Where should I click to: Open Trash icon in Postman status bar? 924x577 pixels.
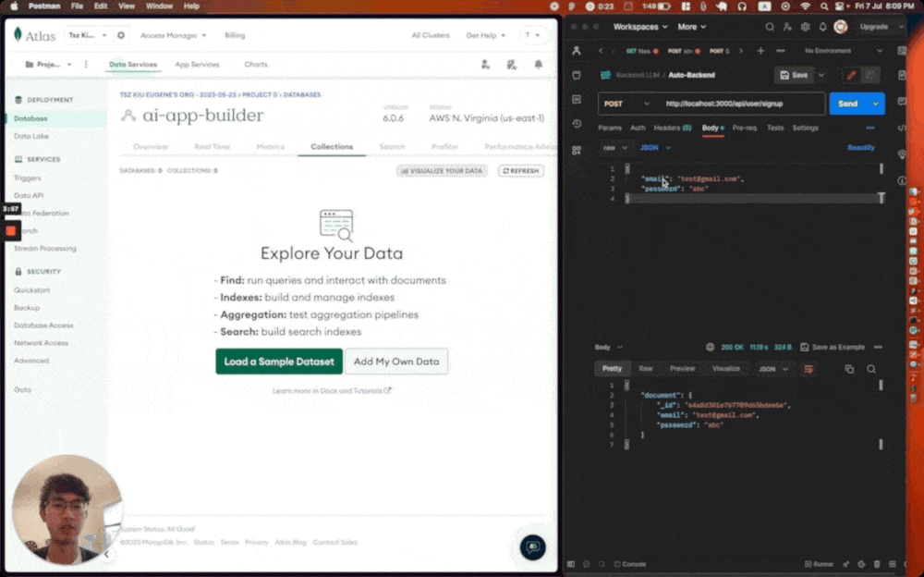(x=877, y=564)
